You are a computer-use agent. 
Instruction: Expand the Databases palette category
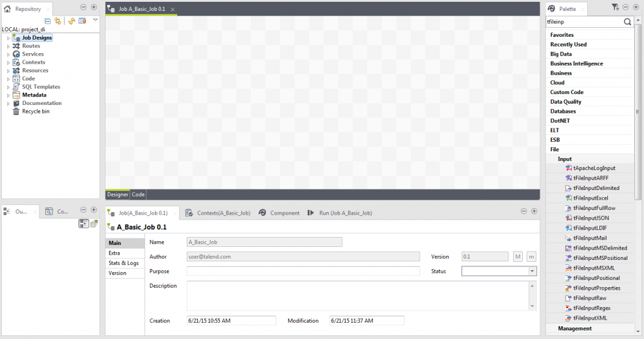point(563,112)
